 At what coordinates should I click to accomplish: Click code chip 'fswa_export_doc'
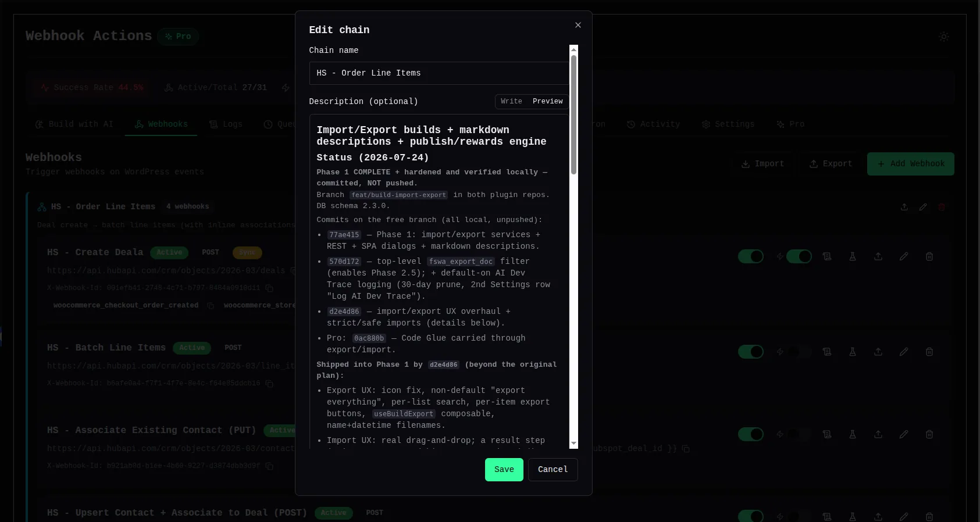[x=461, y=262]
